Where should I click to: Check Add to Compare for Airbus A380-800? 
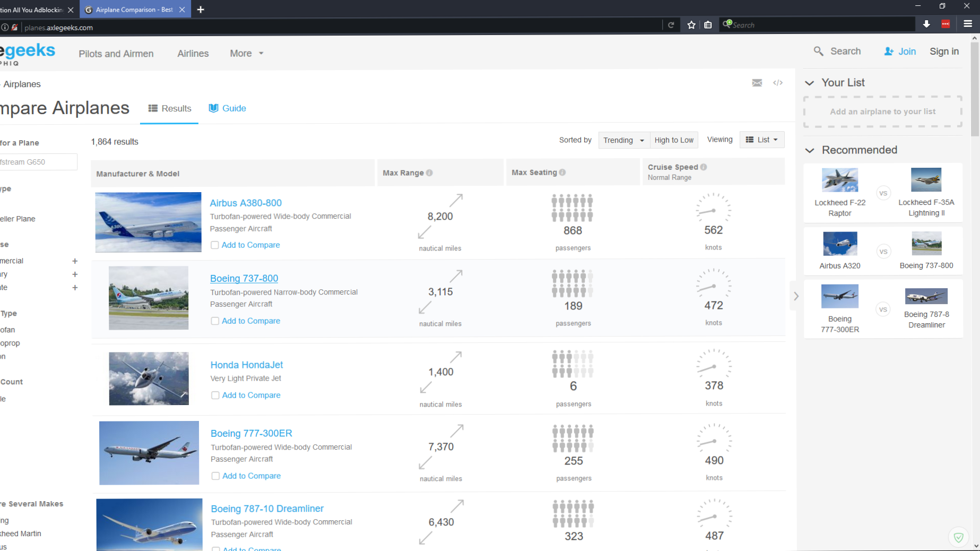215,245
